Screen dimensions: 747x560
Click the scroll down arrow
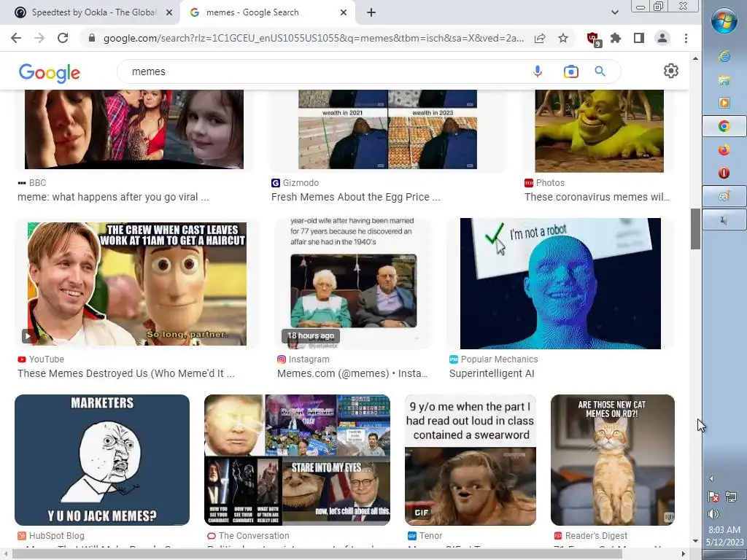click(695, 541)
